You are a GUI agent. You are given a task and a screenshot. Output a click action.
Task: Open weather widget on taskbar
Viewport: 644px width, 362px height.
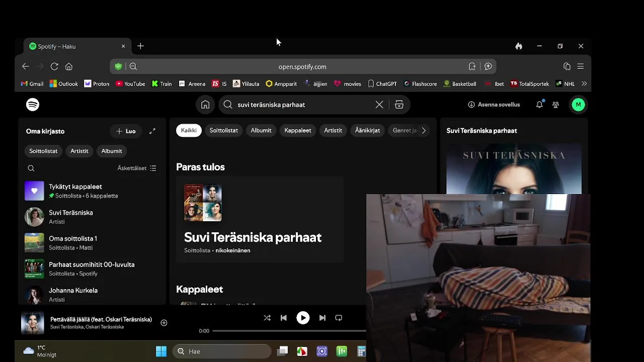point(40,351)
